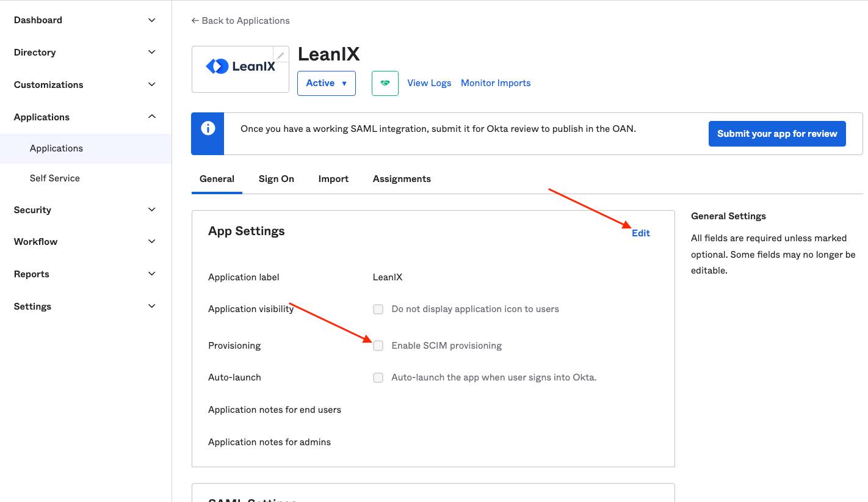
Task: Click the Provisioning field label
Action: coord(234,346)
